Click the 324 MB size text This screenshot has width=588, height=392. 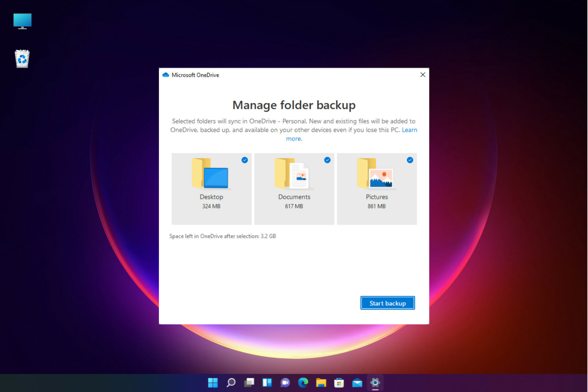(x=211, y=206)
